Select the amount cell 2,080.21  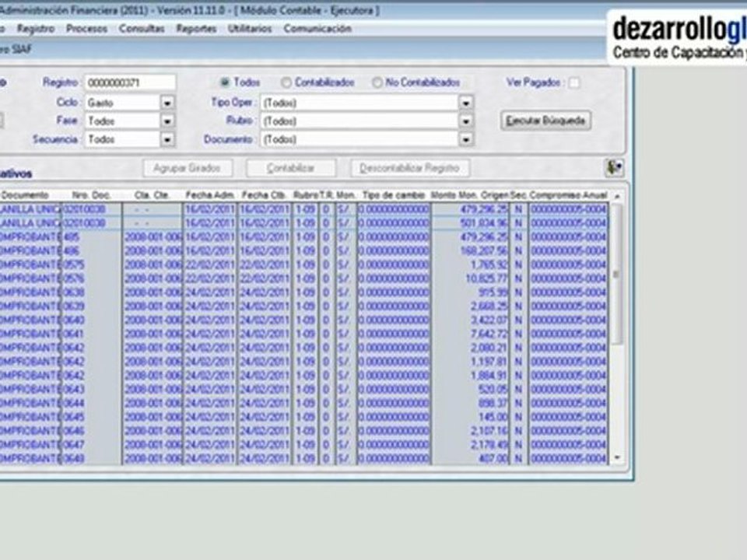[x=470, y=348]
